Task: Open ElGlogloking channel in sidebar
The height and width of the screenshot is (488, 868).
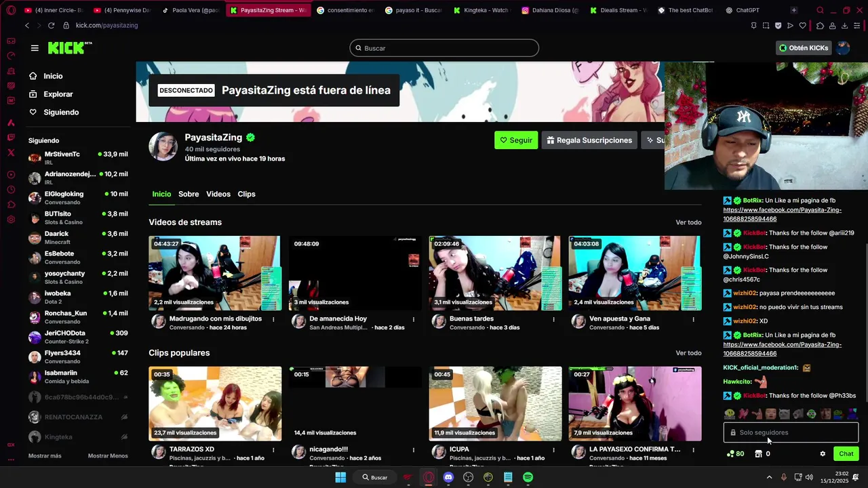Action: pos(78,197)
